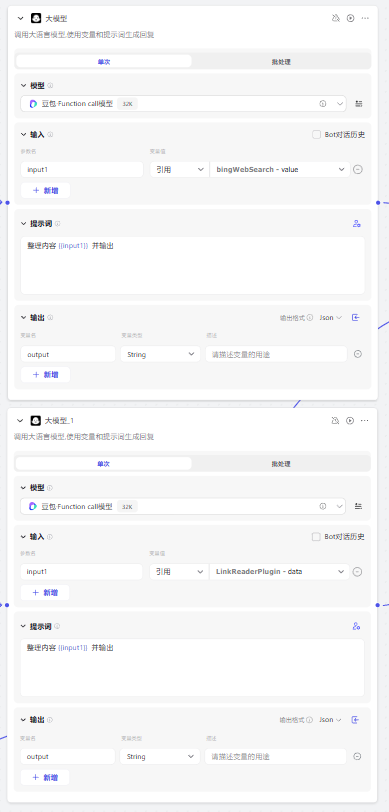The height and width of the screenshot is (812, 389).
Task: Click the import icon beside Json in 大模型
Action: 356,317
